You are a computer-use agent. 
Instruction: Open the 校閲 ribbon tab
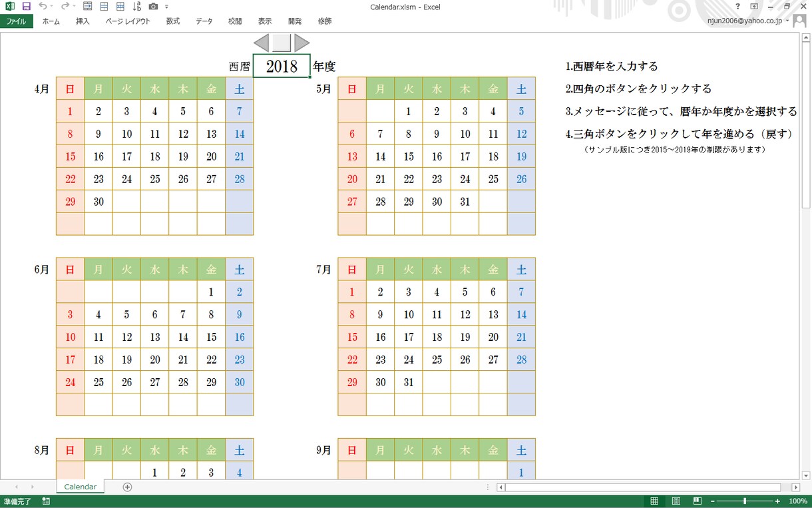point(235,21)
